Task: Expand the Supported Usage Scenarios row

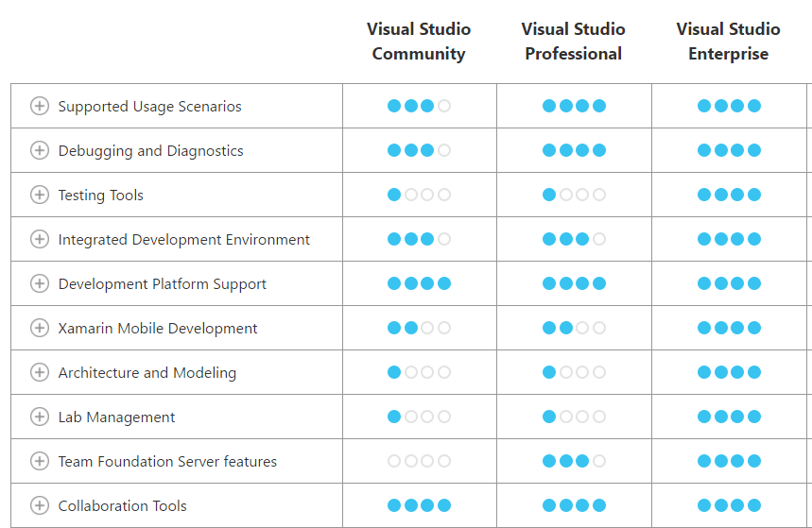Action: 40,106
